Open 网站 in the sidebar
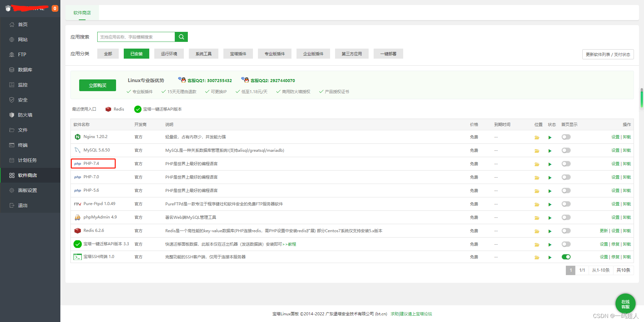The width and height of the screenshot is (644, 322). coord(30,40)
